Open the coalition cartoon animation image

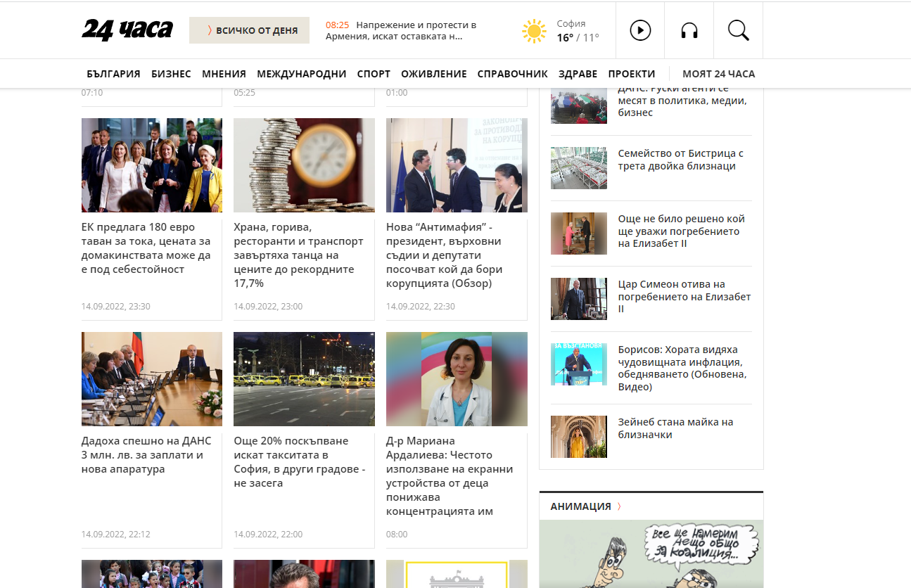pyautogui.click(x=651, y=556)
